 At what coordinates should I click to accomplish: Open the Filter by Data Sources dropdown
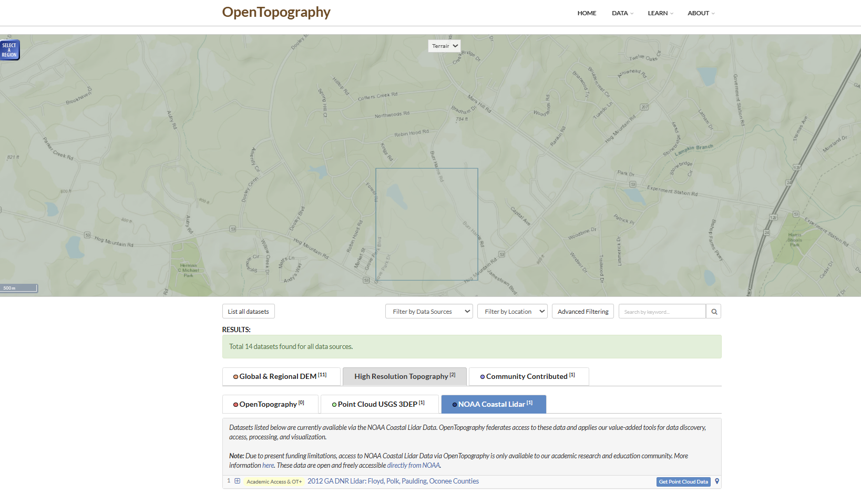click(x=429, y=312)
